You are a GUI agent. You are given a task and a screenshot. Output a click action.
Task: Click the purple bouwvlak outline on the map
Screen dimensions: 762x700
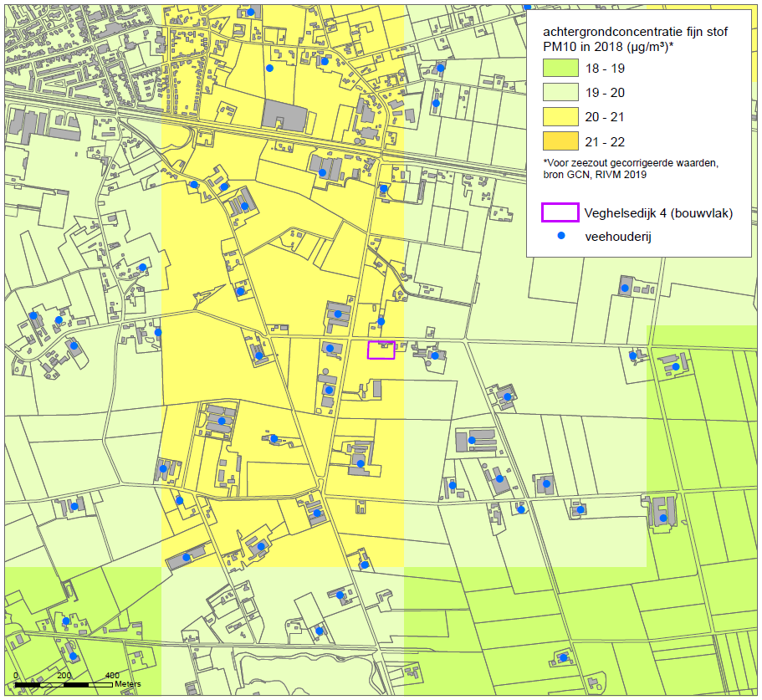381,350
